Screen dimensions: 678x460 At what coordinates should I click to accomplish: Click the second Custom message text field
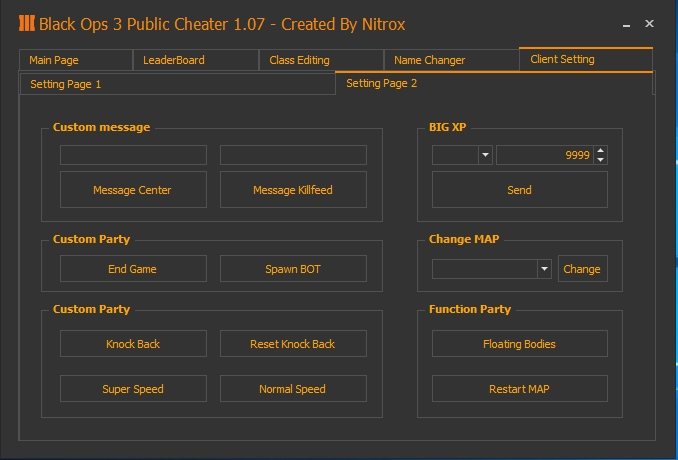(x=293, y=155)
